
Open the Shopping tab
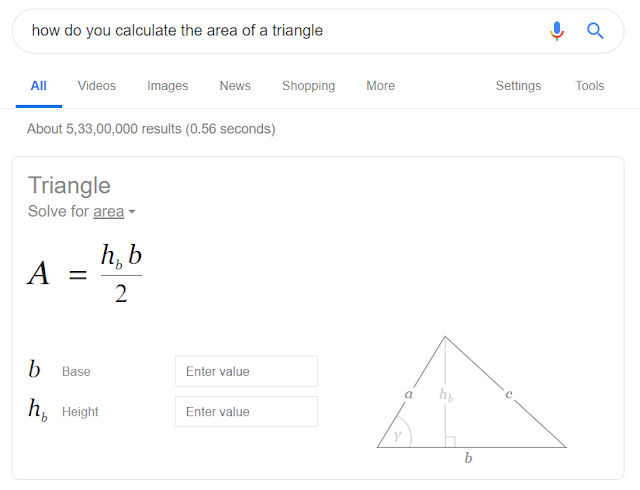309,86
